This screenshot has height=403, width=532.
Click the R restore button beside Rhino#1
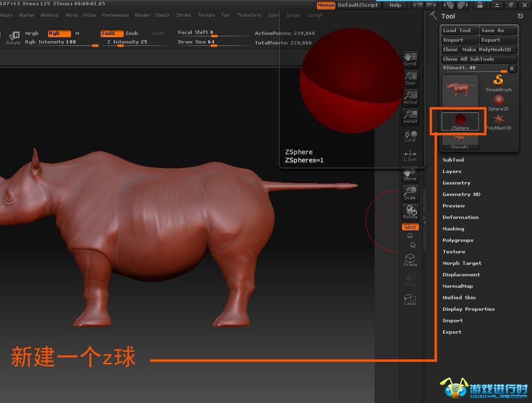(512, 69)
